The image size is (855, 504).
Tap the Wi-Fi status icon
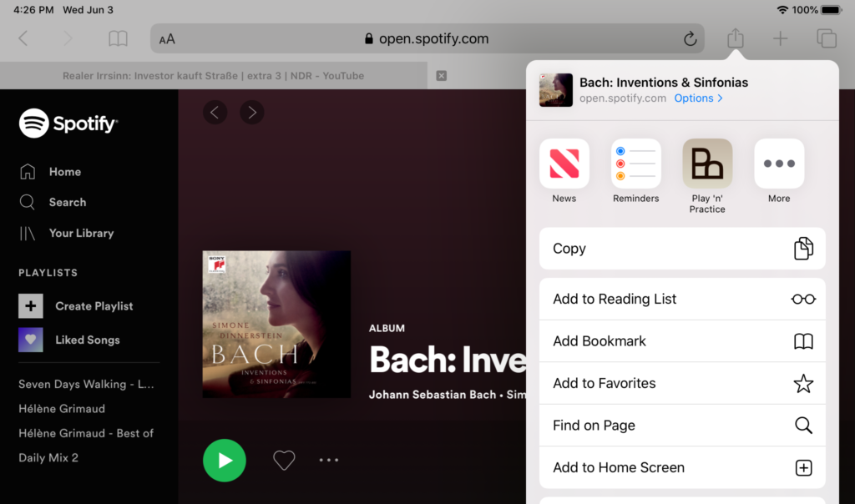pyautogui.click(x=782, y=10)
